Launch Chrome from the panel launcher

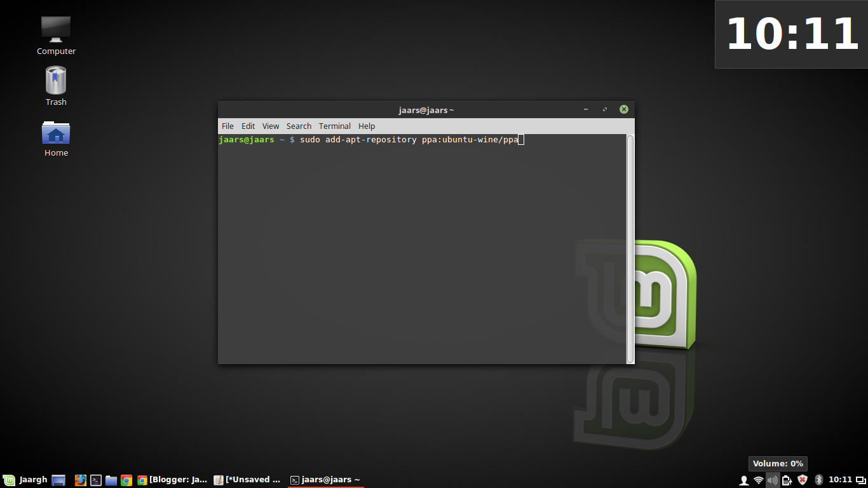tap(126, 480)
